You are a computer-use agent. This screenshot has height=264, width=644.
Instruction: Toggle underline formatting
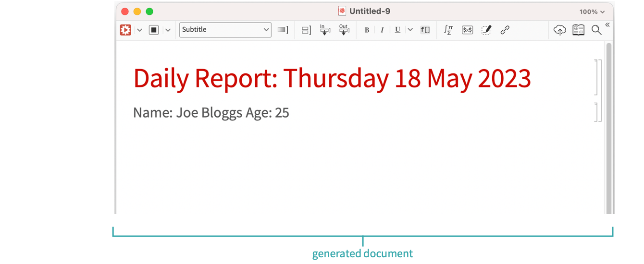(397, 30)
